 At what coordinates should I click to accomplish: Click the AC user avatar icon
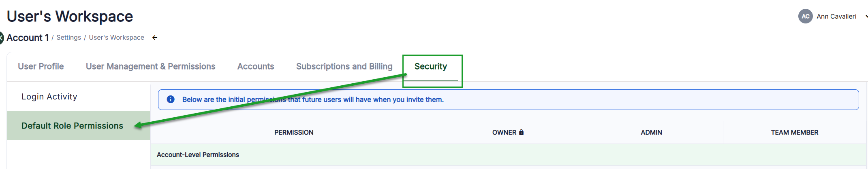pos(805,17)
